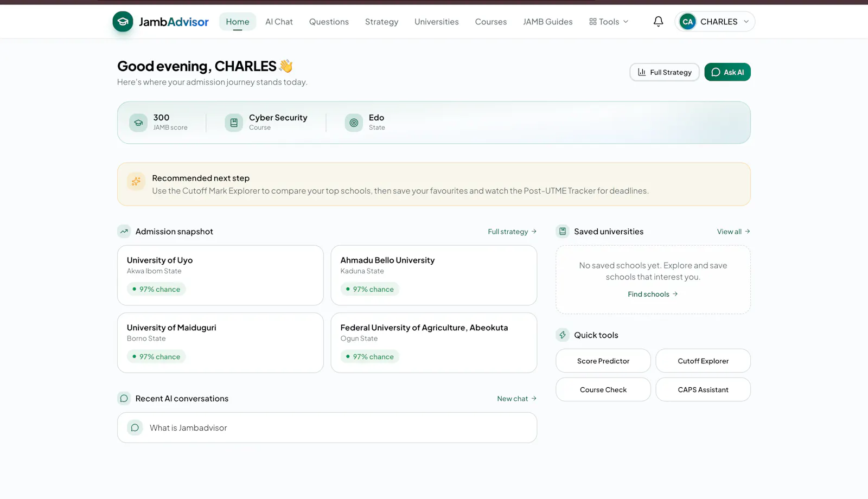868x499 pixels.
Task: Click the 'Akwa Ibom State' label
Action: tap(154, 271)
